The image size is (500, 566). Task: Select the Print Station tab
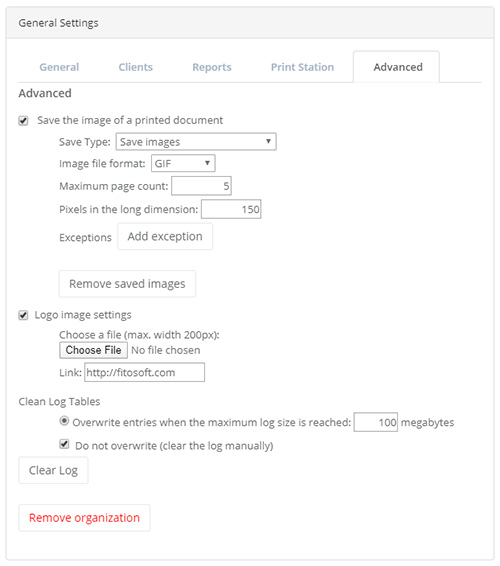(x=303, y=67)
